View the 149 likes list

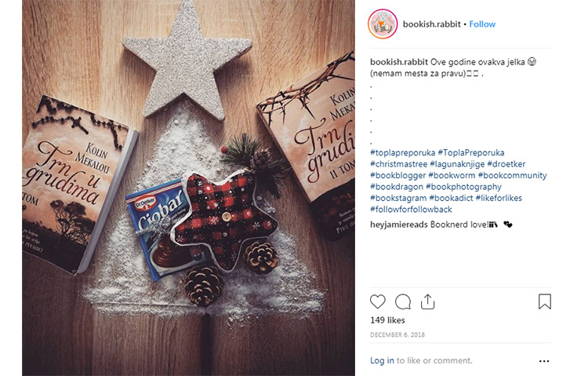pos(387,320)
